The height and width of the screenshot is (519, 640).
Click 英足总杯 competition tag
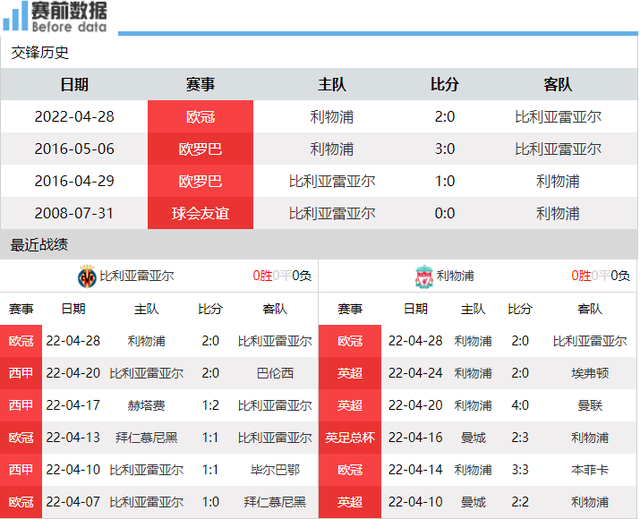coord(350,438)
